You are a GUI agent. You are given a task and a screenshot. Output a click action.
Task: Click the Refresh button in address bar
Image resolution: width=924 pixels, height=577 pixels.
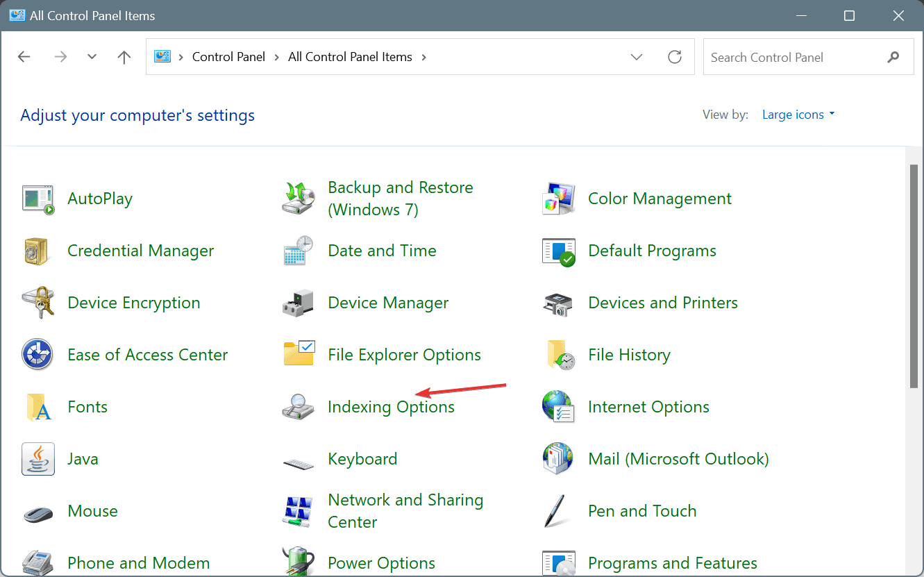675,57
